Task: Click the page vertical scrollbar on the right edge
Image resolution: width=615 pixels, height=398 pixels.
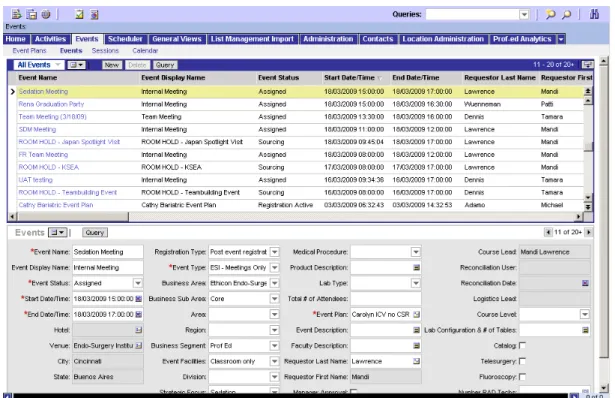Action: pyautogui.click(x=604, y=212)
